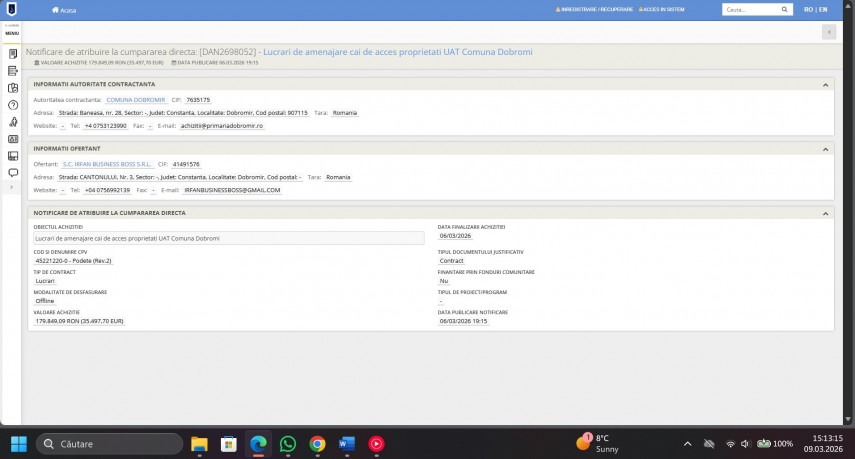Image resolution: width=855 pixels, height=459 pixels.
Task: Collapse the Informatii Ofertant section
Action: tap(825, 148)
